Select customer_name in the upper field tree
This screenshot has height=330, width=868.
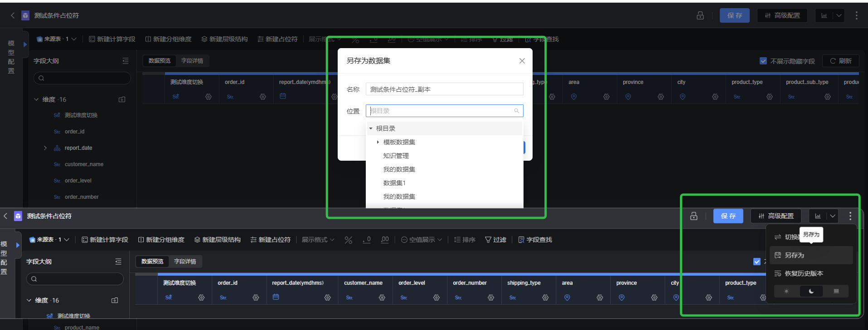(84, 164)
